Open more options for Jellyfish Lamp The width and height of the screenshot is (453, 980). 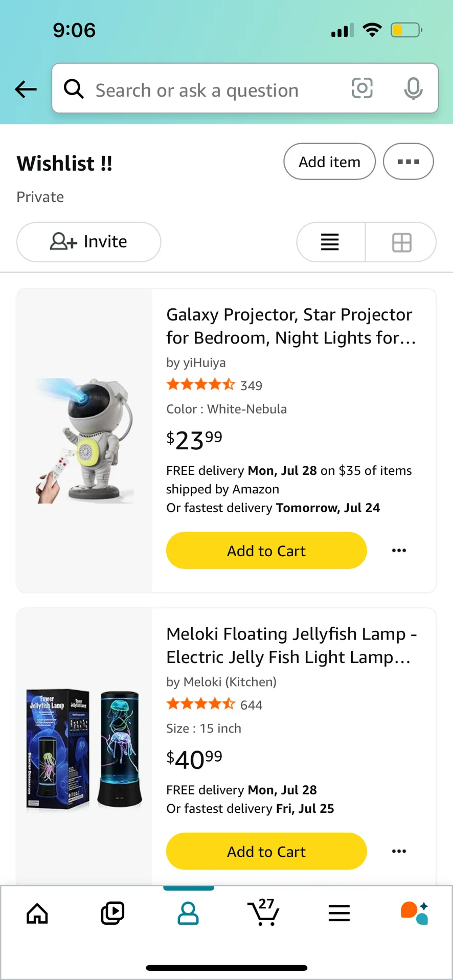click(x=399, y=851)
